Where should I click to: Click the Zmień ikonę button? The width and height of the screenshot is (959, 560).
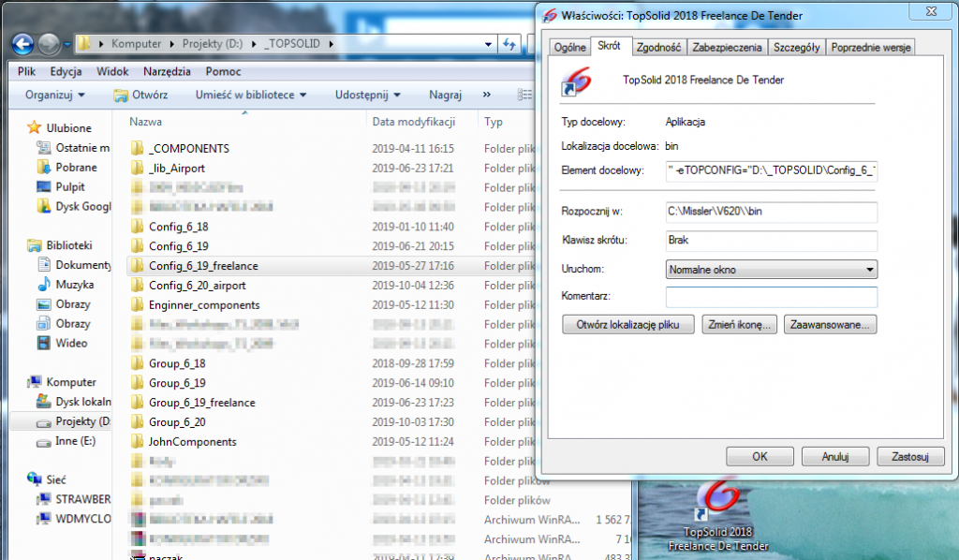click(x=740, y=325)
